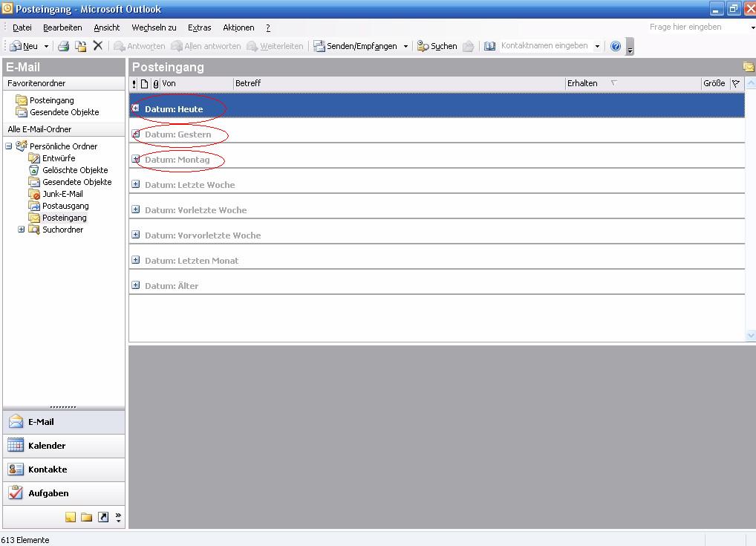Screen dimensions: 756x546
Task: Expand the Suchordner tree node
Action: point(22,230)
